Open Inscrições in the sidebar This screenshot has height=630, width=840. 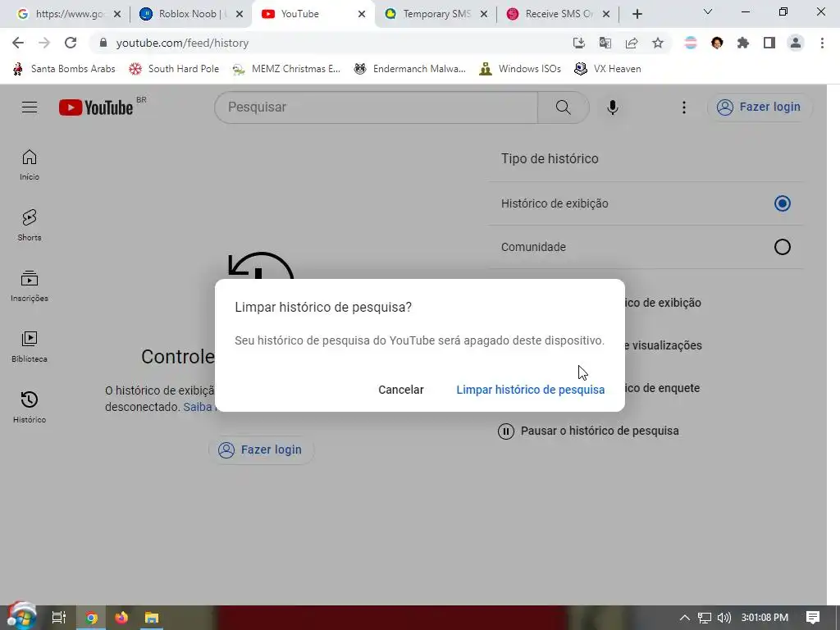click(x=30, y=286)
